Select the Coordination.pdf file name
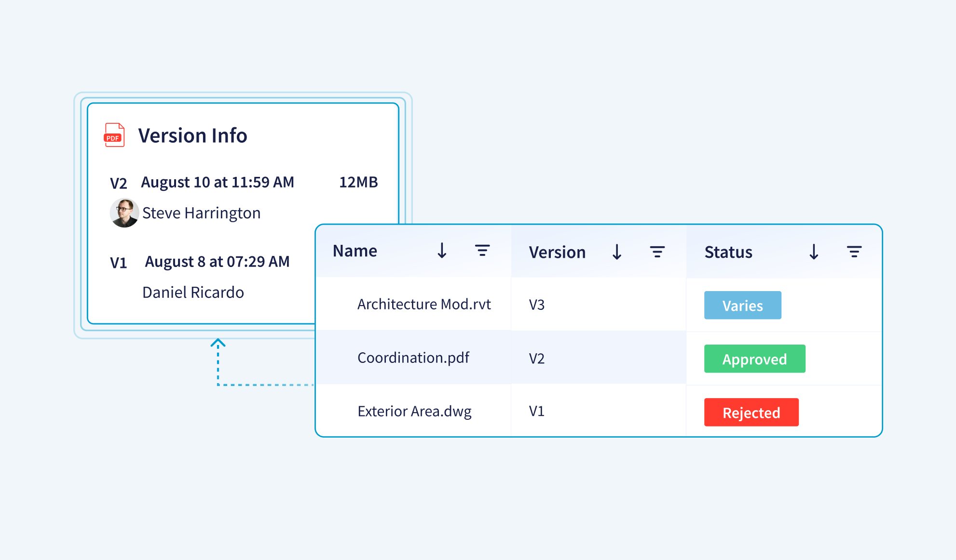956x560 pixels. 413,358
